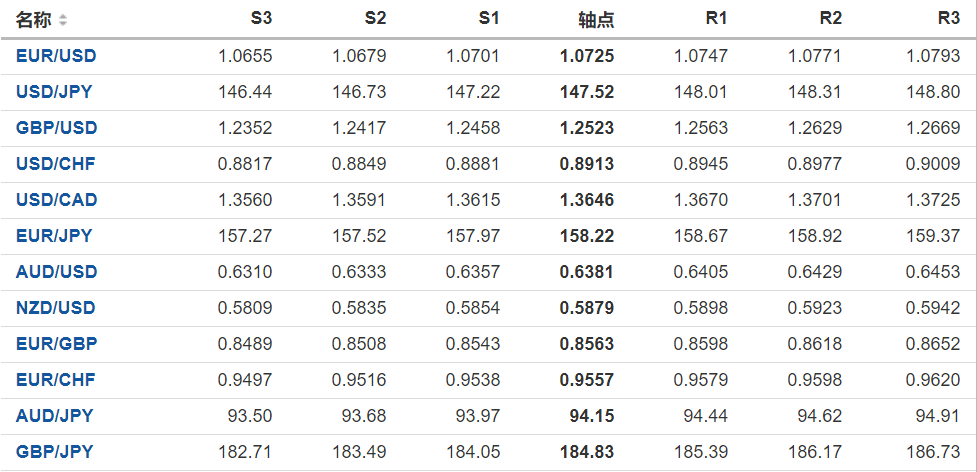Click the USD/JPY S1 value 147.22
The width and height of the screenshot is (977, 472).
[x=473, y=92]
